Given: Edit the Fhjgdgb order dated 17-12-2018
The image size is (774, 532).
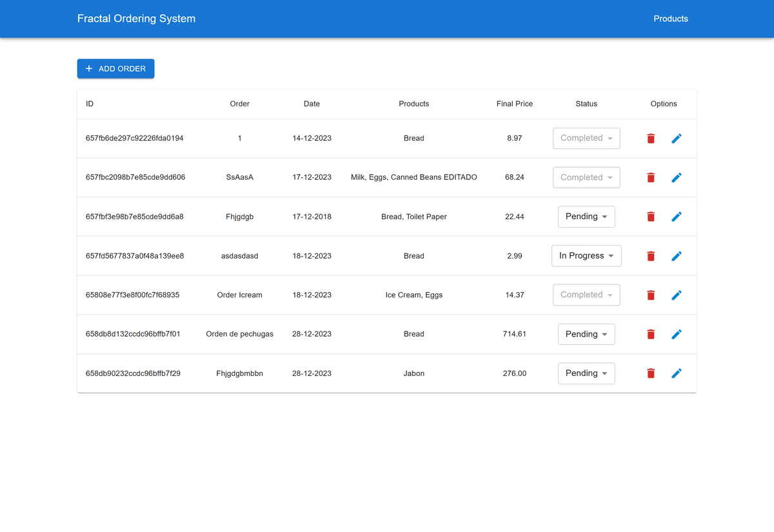Looking at the screenshot, I should 677,217.
